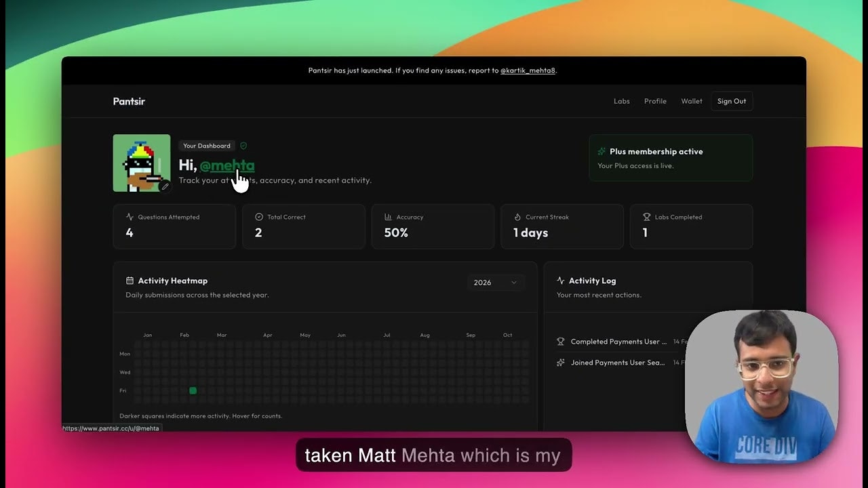868x488 pixels.
Task: Click the 50% accuracy value
Action: point(396,232)
